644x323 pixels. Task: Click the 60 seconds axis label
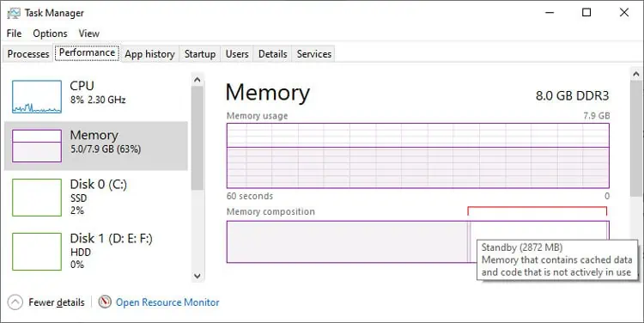pos(250,196)
